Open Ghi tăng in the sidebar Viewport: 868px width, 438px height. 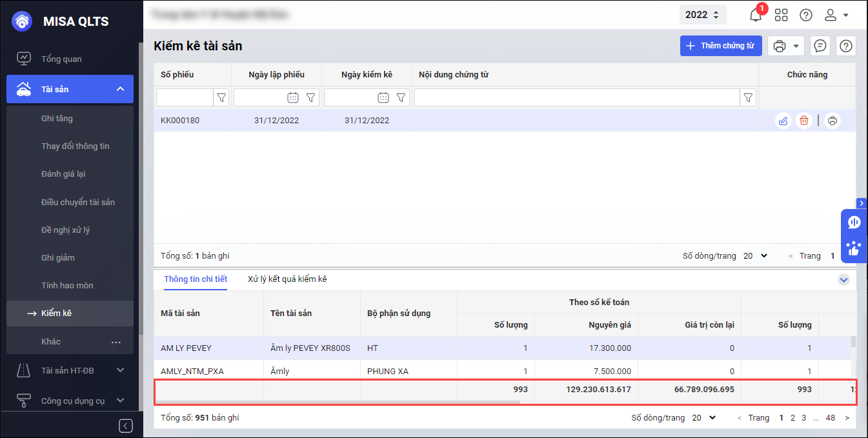pos(57,118)
